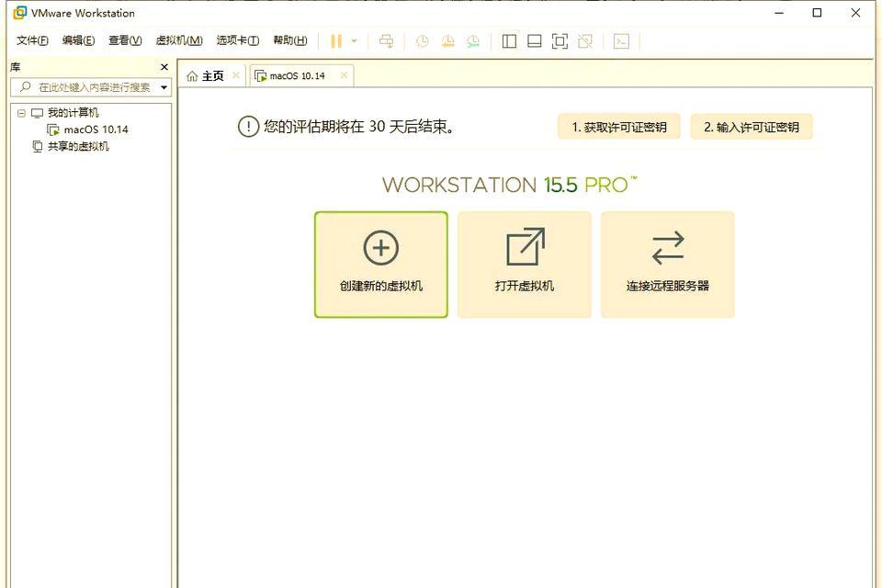Maximize the VMware Workstation window
Image resolution: width=882 pixels, height=588 pixels.
point(818,12)
